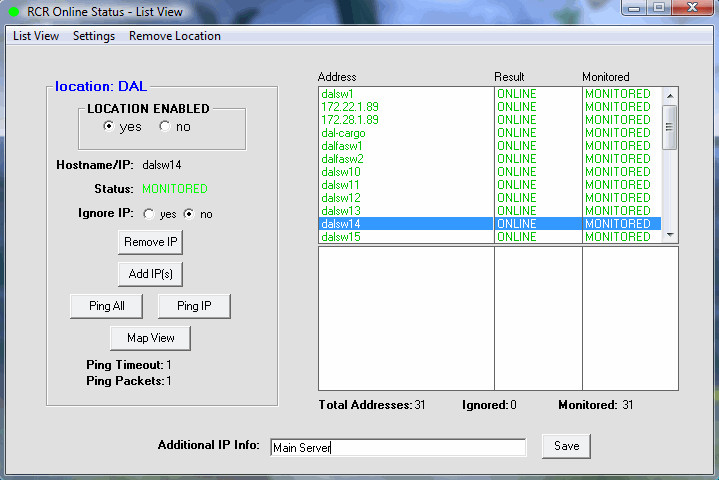Select the dalsw1 address row

[x=490, y=94]
